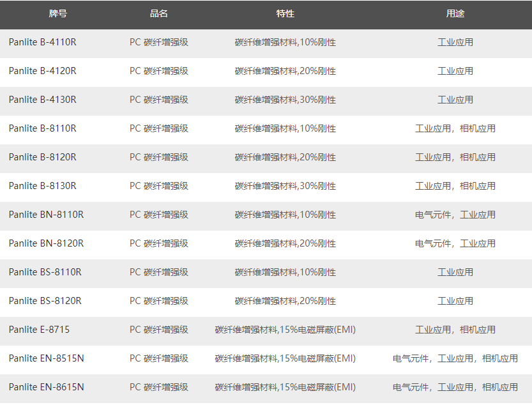Click 相机应用 in Panlite EN-8515N row

500,358
